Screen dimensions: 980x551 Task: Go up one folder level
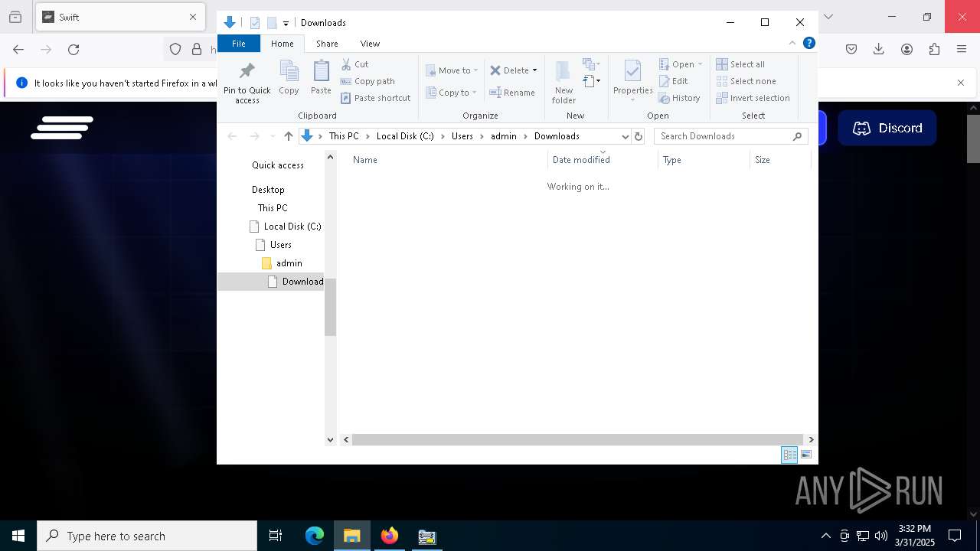[x=288, y=136]
